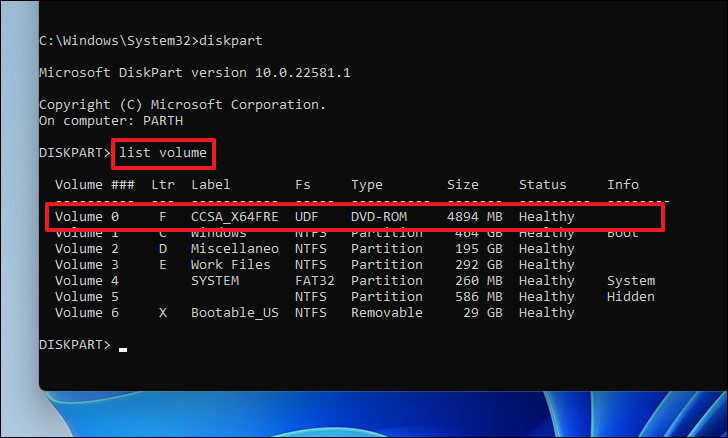Click the blinking cursor at DISKPART prompt
Viewport: 728px width, 438px height.
[x=123, y=350]
